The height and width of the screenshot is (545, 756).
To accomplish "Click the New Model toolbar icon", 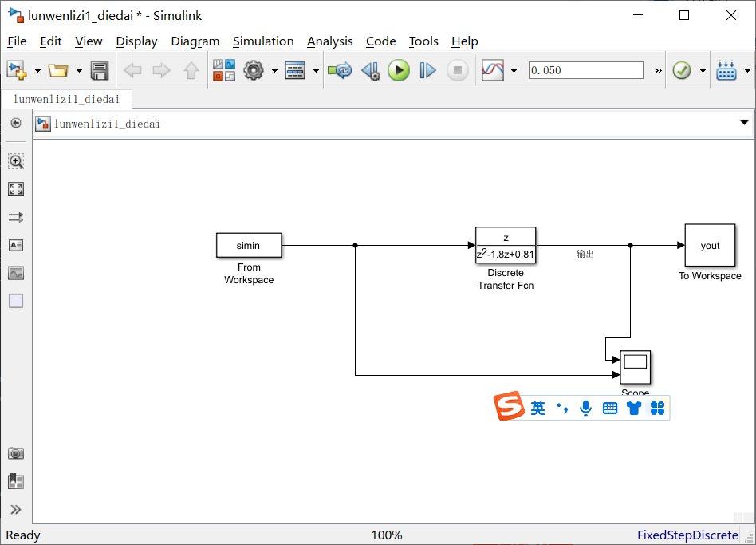I will [17, 70].
